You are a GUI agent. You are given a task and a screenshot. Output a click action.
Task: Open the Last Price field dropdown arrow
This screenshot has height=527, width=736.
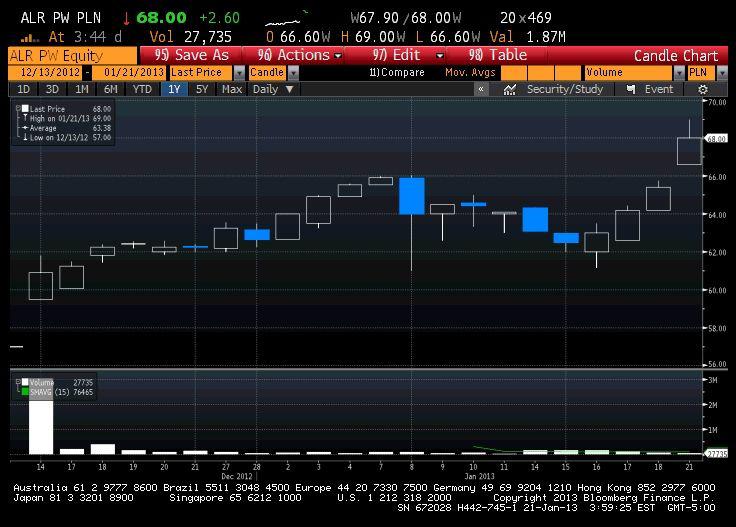239,73
